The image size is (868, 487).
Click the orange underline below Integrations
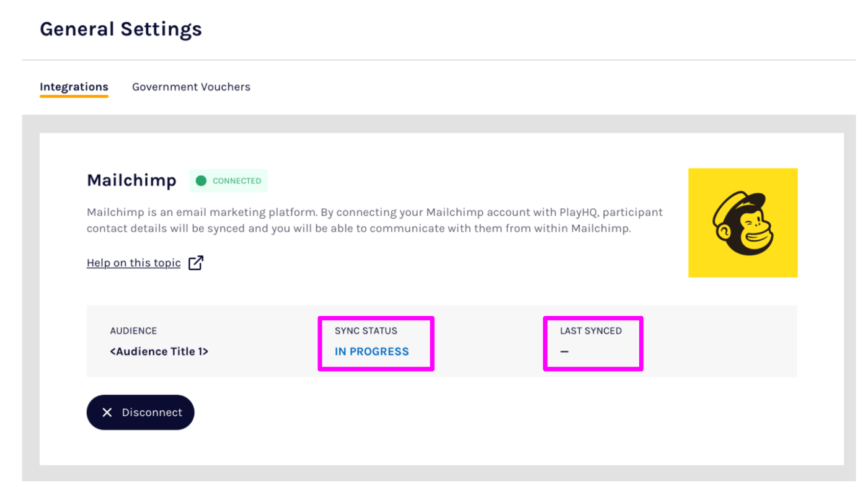pyautogui.click(x=74, y=96)
